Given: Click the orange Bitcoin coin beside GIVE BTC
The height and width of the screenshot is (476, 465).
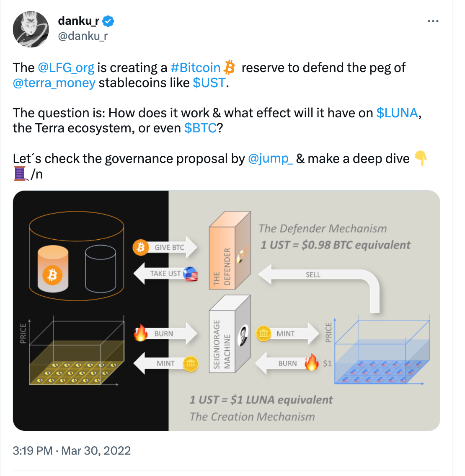Looking at the screenshot, I should (x=141, y=247).
